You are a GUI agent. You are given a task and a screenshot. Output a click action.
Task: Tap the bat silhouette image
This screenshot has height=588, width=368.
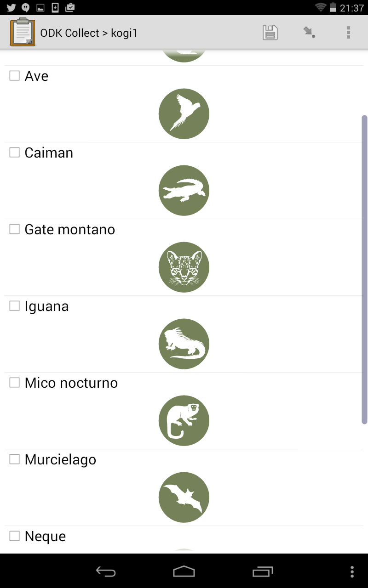pos(184,498)
